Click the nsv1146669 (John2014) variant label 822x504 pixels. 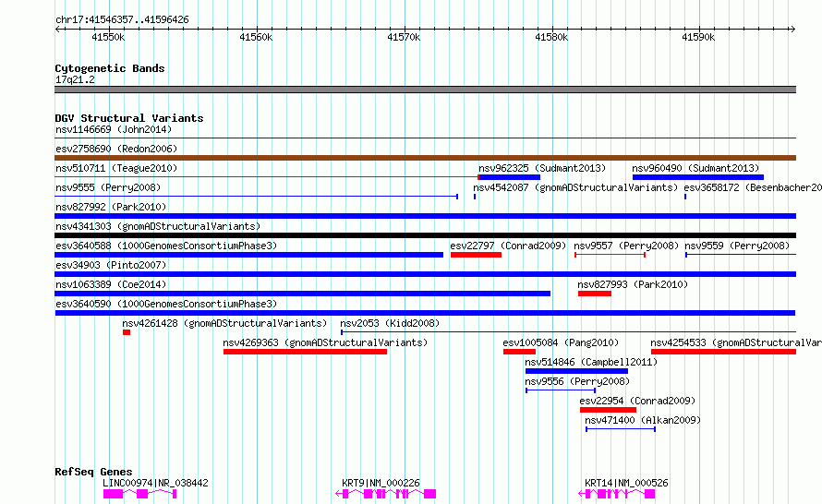[114, 129]
